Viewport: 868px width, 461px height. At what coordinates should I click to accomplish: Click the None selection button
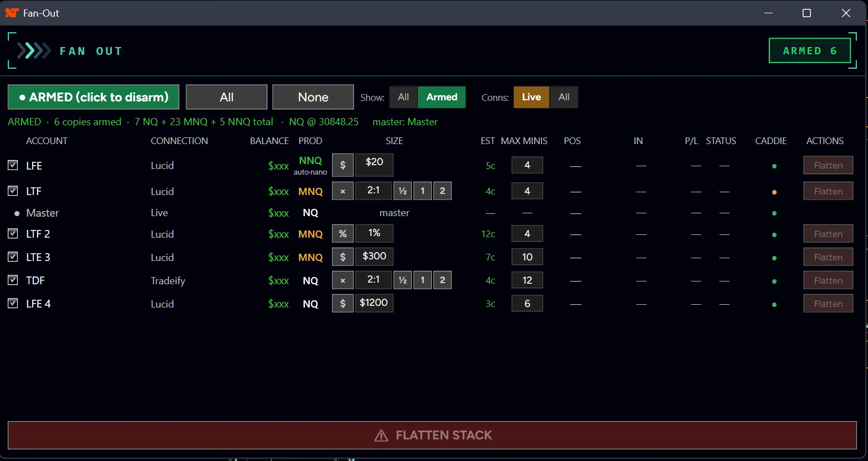pyautogui.click(x=313, y=97)
